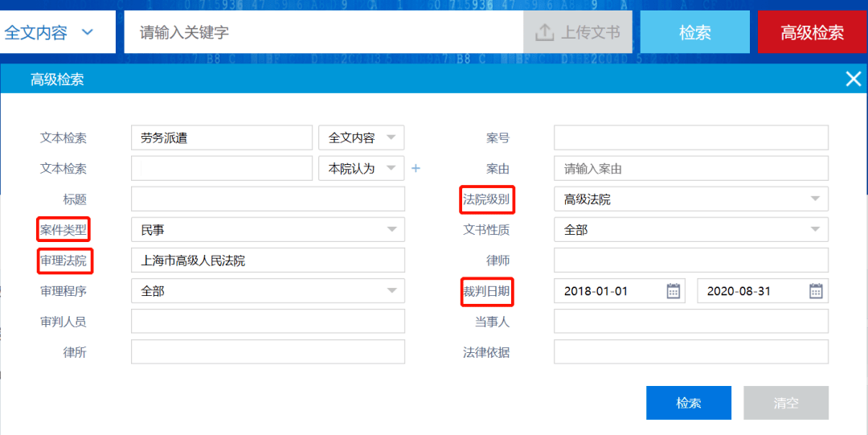The image size is (868, 435).
Task: Click into the 当事人 input field
Action: pos(690,322)
